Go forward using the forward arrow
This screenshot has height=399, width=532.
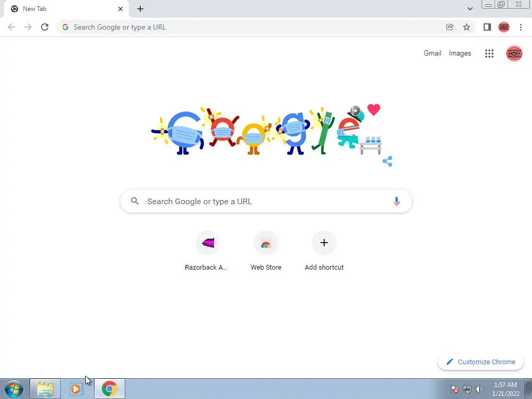coord(28,27)
